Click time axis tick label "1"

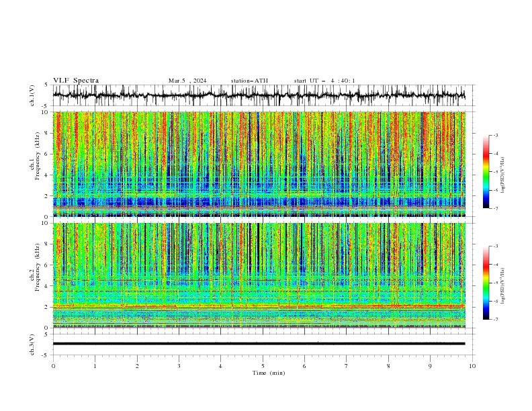pos(95,366)
